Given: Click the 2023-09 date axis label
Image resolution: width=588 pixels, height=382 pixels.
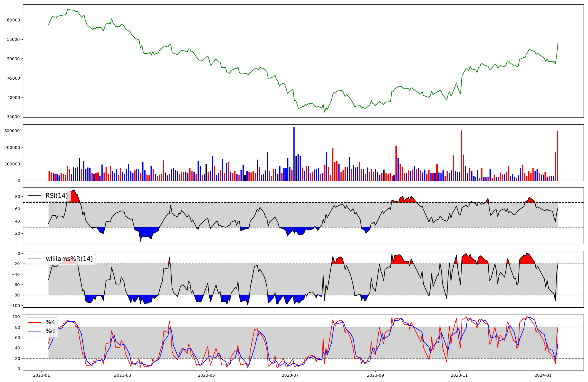Looking at the screenshot, I should [x=375, y=375].
